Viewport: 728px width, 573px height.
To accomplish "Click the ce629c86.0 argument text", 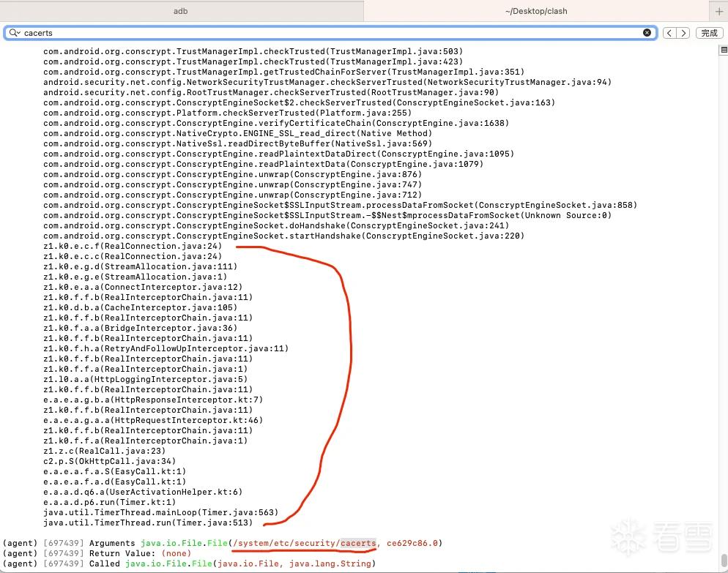I will tap(412, 543).
